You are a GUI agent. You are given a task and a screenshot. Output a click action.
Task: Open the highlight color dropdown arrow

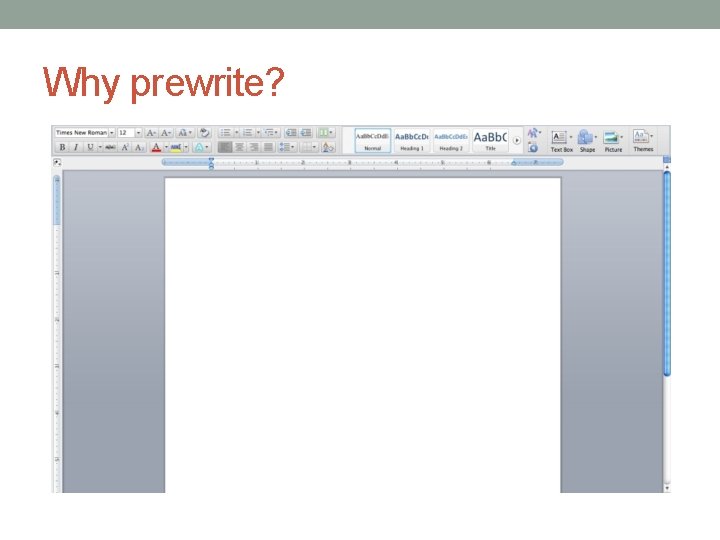tap(186, 147)
